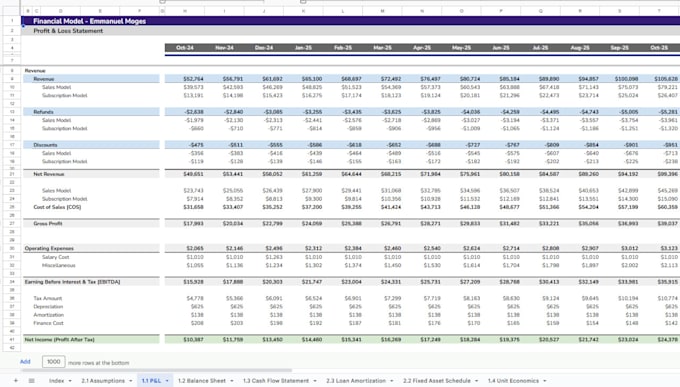Click the 'Gross Profit' row label

48,223
